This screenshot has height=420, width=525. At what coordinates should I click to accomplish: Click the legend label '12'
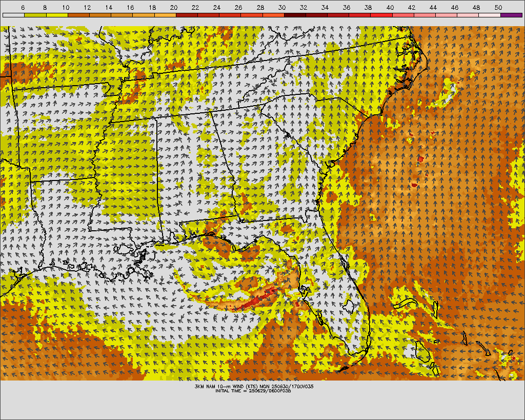tap(87, 7)
